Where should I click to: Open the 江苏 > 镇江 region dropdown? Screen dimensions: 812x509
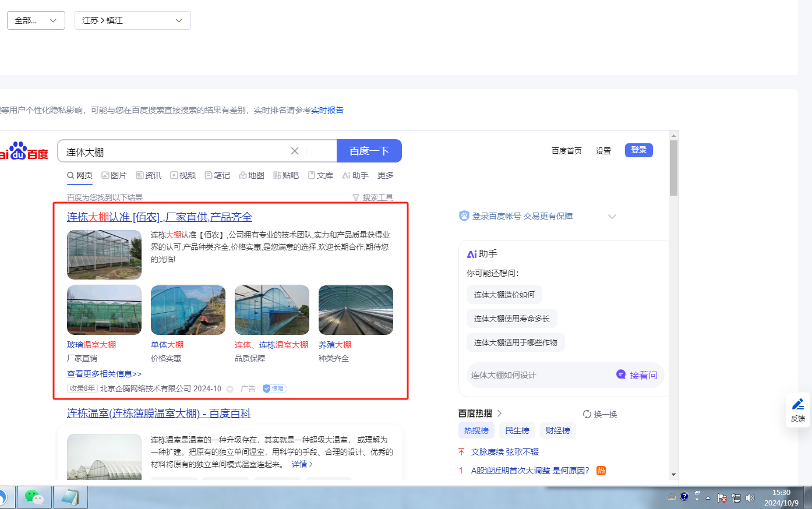[x=132, y=20]
